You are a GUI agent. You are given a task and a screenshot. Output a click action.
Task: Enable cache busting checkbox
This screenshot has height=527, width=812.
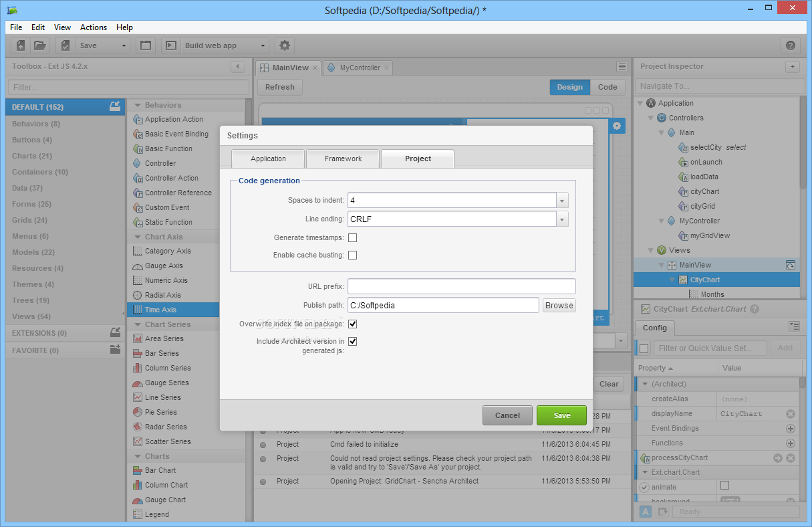[x=352, y=255]
